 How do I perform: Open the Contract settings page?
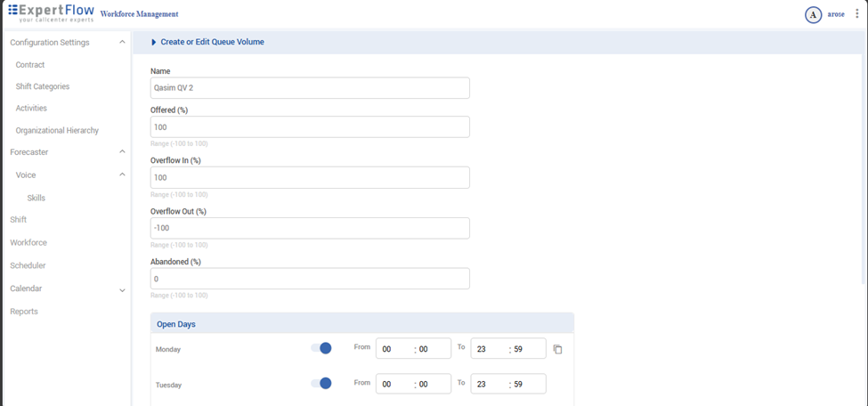[30, 65]
